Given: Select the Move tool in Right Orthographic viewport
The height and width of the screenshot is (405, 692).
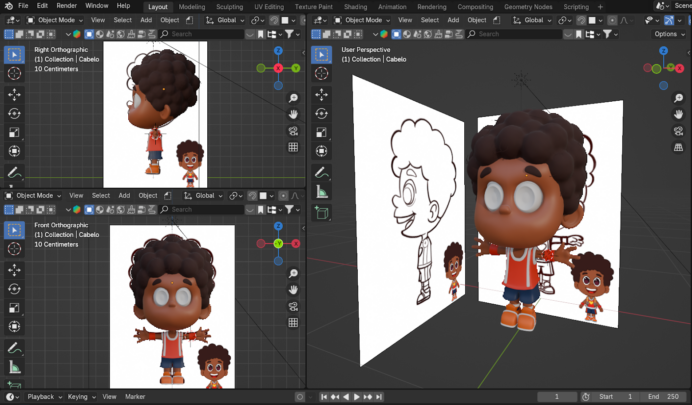Looking at the screenshot, I should 14,94.
